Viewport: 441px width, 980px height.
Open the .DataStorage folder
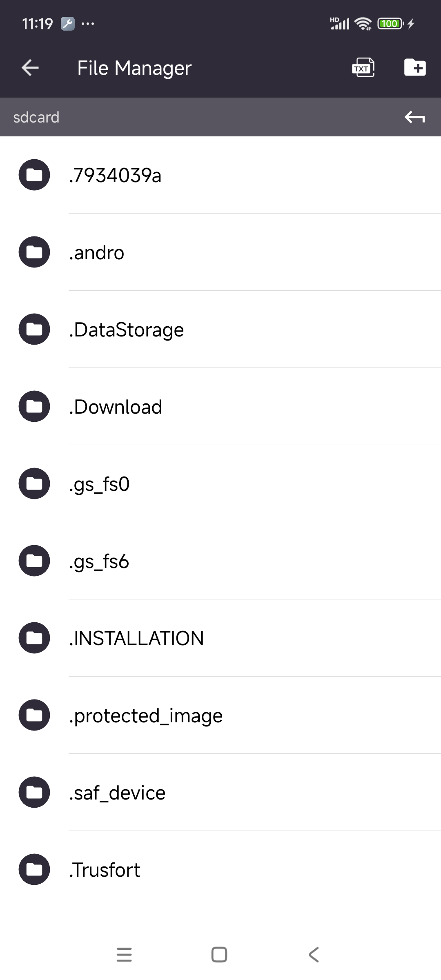pyautogui.click(x=127, y=330)
